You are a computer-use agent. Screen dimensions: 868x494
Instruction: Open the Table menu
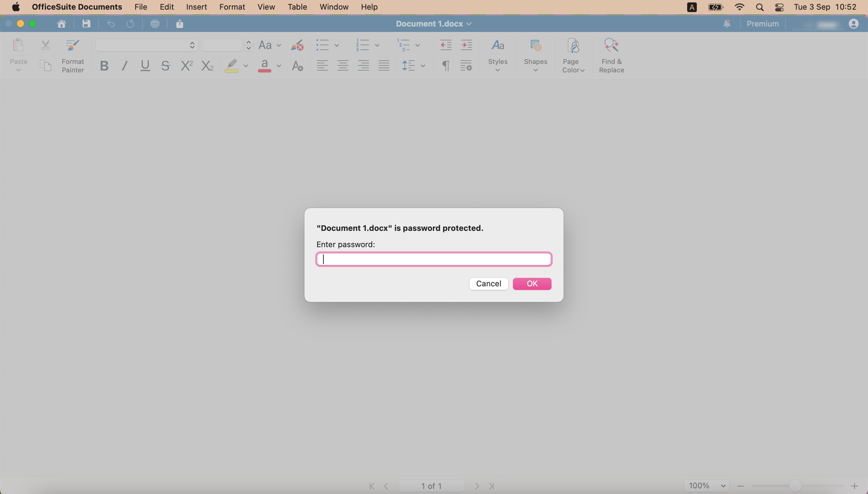[x=297, y=7]
